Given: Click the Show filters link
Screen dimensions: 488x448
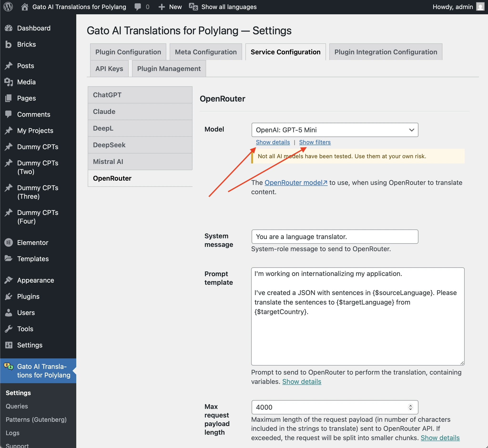Looking at the screenshot, I should [x=315, y=142].
